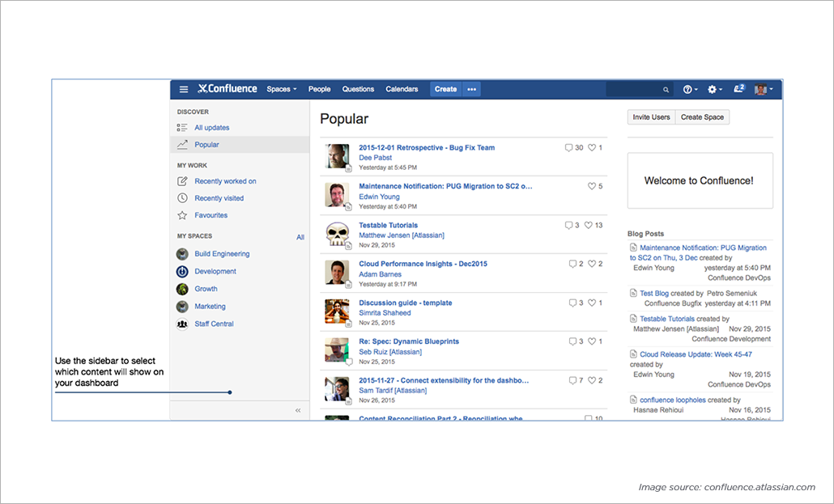Collapse the sidebar with the double-chevron toggle
Viewport: 834px width, 504px height.
click(298, 410)
